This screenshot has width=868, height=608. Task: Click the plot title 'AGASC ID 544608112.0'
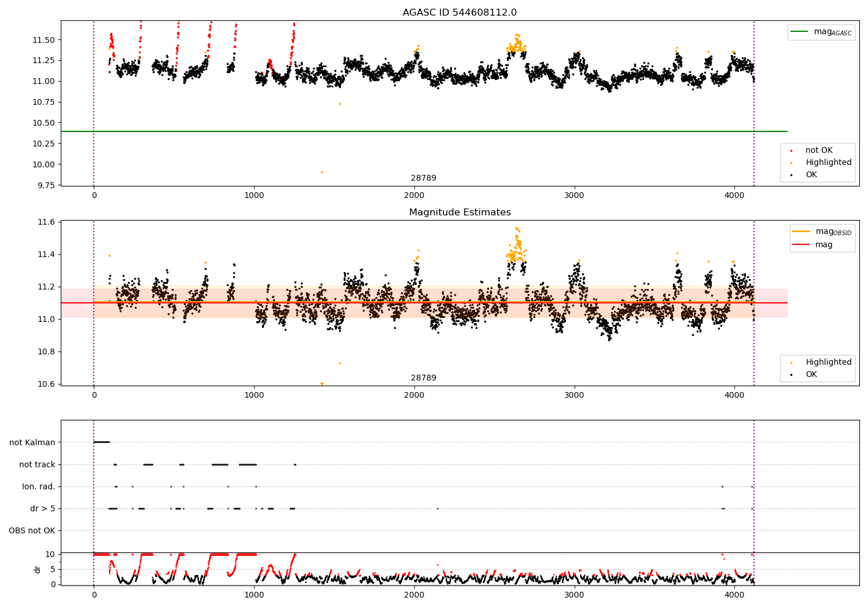(x=459, y=13)
